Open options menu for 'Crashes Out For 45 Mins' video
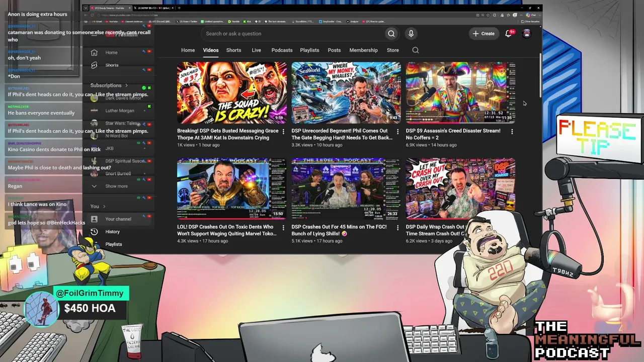This screenshot has height=362, width=644. pos(397,227)
